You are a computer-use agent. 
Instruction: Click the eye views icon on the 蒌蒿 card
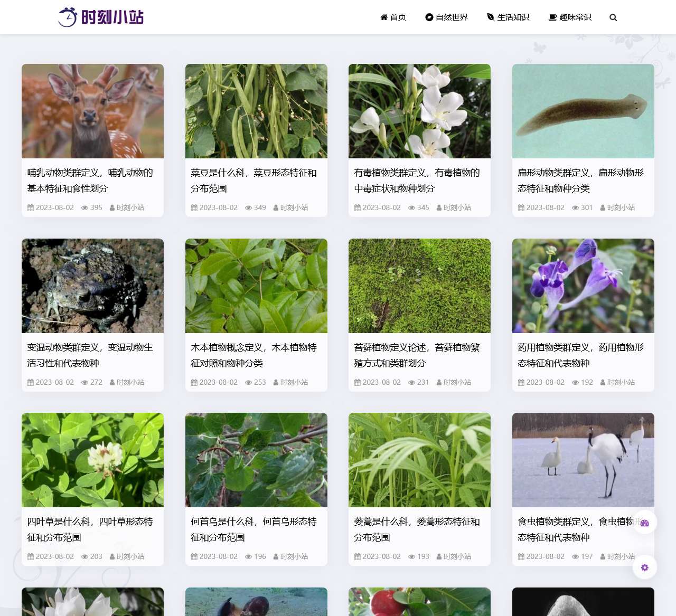412,557
